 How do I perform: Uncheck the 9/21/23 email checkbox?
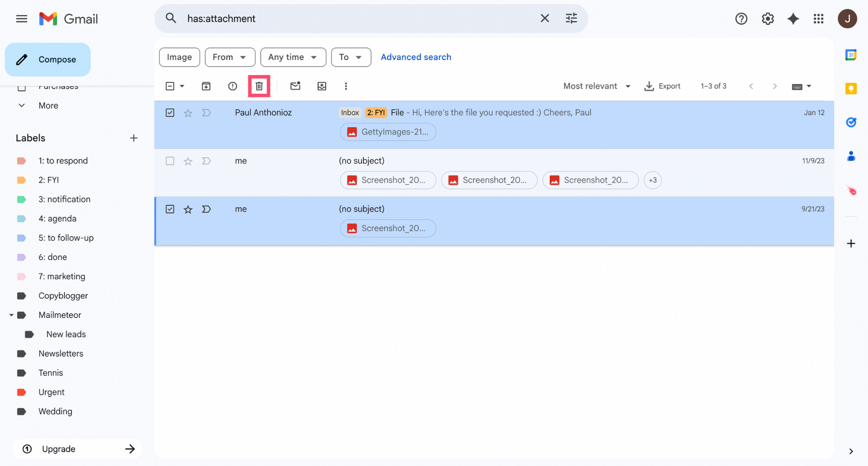coord(169,209)
